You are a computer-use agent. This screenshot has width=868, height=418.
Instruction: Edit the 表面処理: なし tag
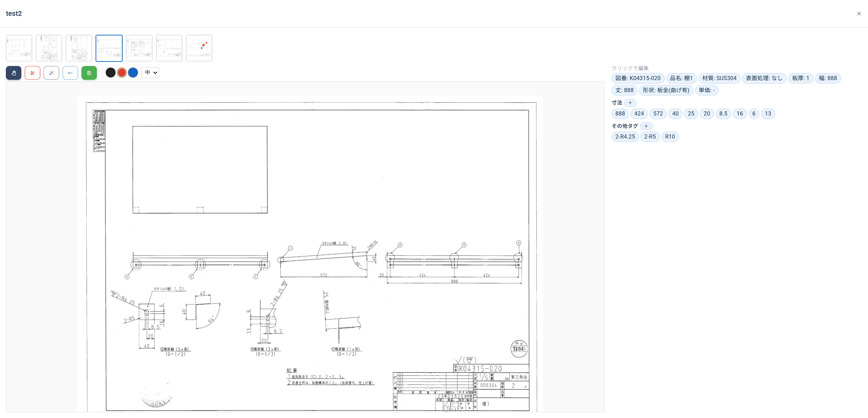pyautogui.click(x=764, y=78)
